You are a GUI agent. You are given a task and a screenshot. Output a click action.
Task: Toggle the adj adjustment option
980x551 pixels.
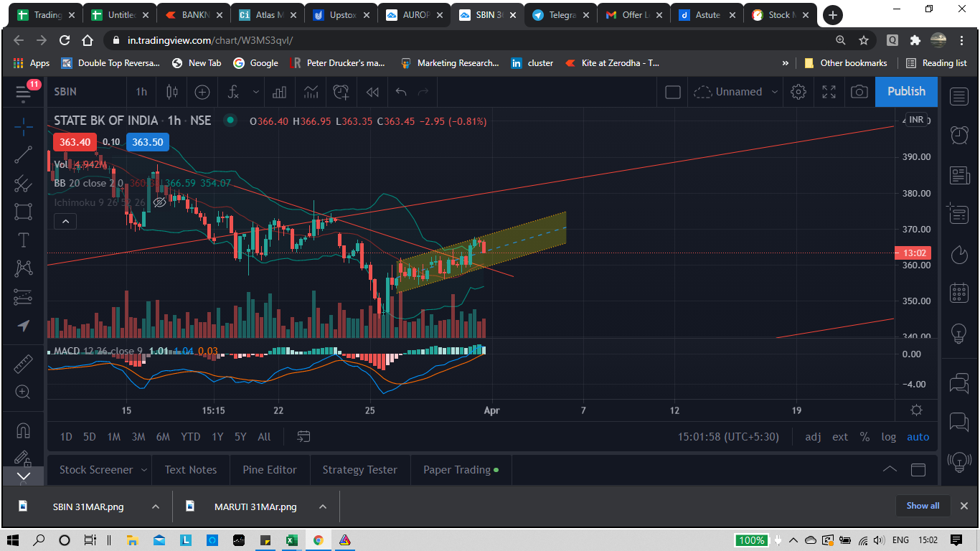pos(813,436)
